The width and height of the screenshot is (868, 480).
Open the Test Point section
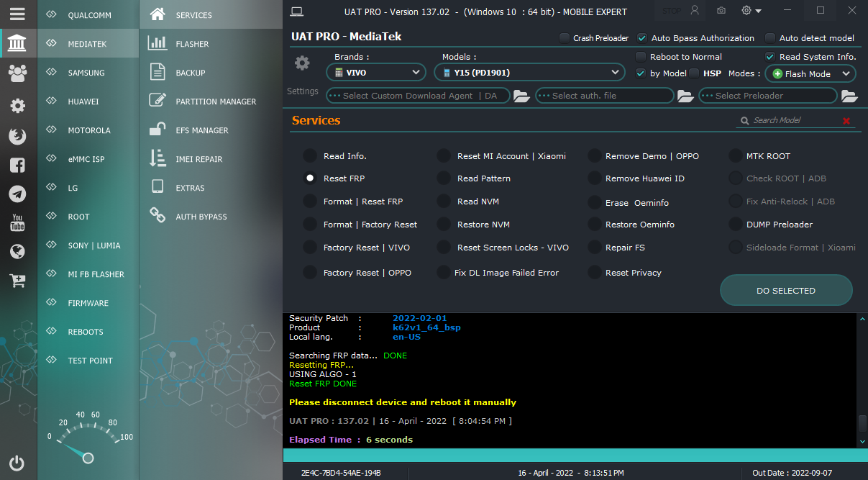tap(88, 360)
